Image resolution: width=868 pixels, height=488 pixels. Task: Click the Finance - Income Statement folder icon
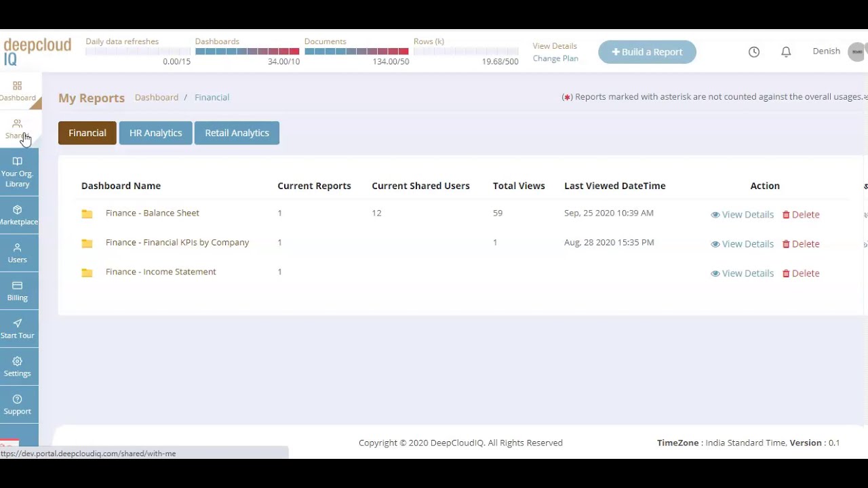87,272
